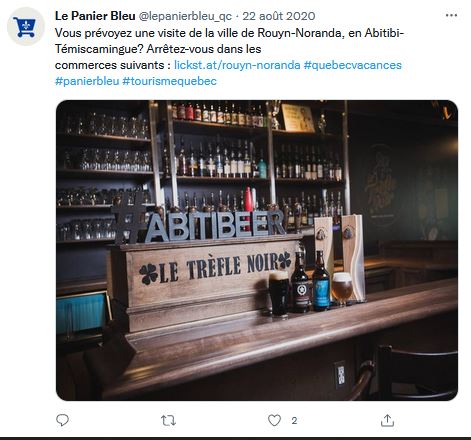Open the Le Panier Bleu profile name

[x=95, y=16]
